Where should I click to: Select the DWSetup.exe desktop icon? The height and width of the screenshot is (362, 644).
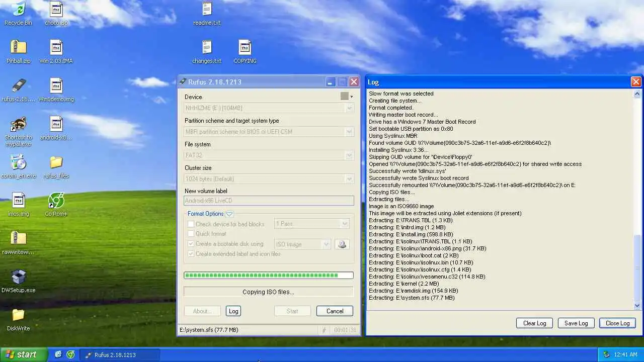point(18,281)
